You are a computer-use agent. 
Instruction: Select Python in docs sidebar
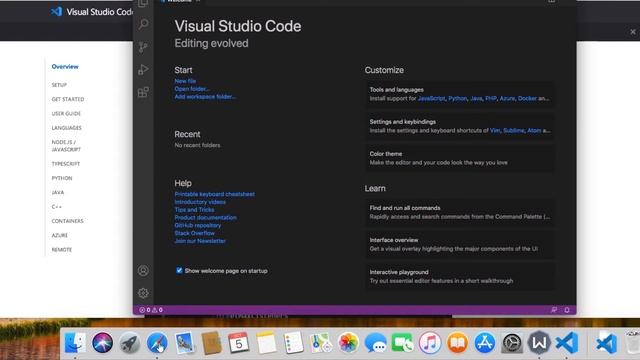tap(62, 178)
